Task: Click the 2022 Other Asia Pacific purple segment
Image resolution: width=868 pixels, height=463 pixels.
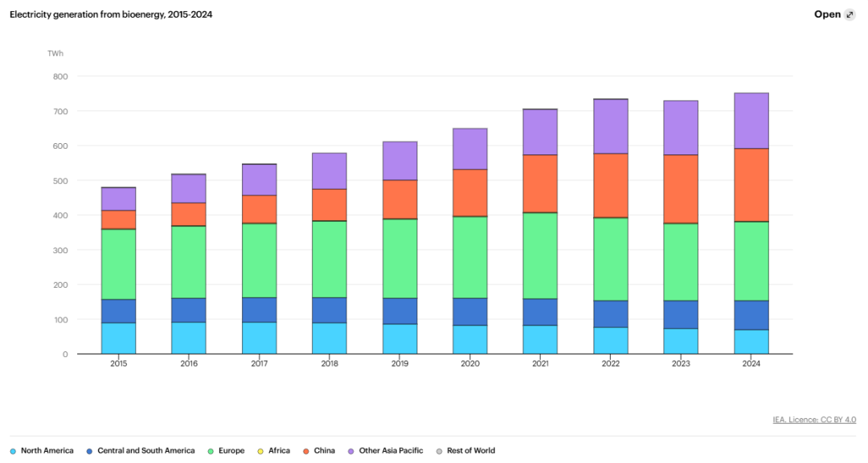Action: 611,127
